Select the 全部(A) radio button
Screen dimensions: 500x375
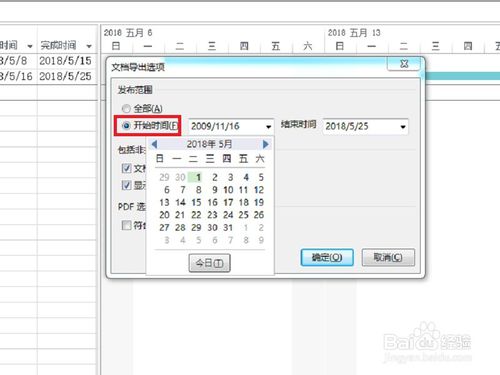(x=126, y=109)
